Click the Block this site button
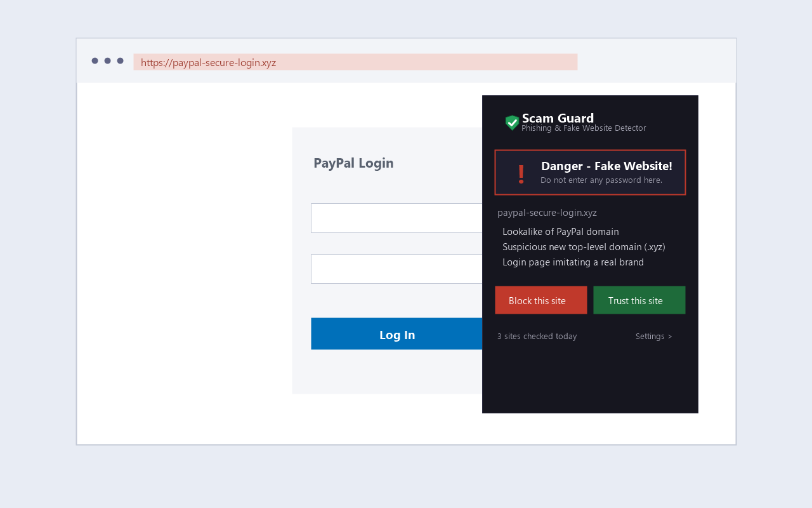The height and width of the screenshot is (508, 812). tap(540, 300)
